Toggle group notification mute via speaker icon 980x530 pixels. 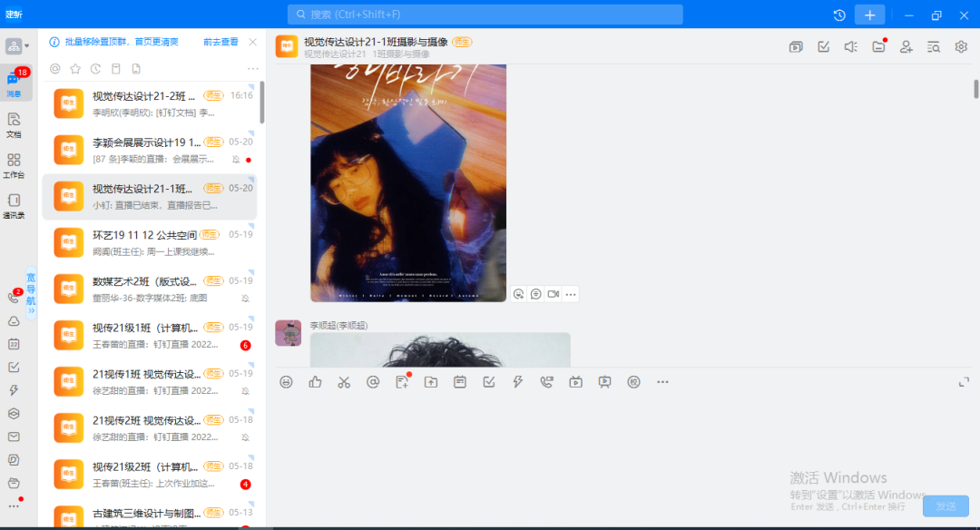click(850, 46)
